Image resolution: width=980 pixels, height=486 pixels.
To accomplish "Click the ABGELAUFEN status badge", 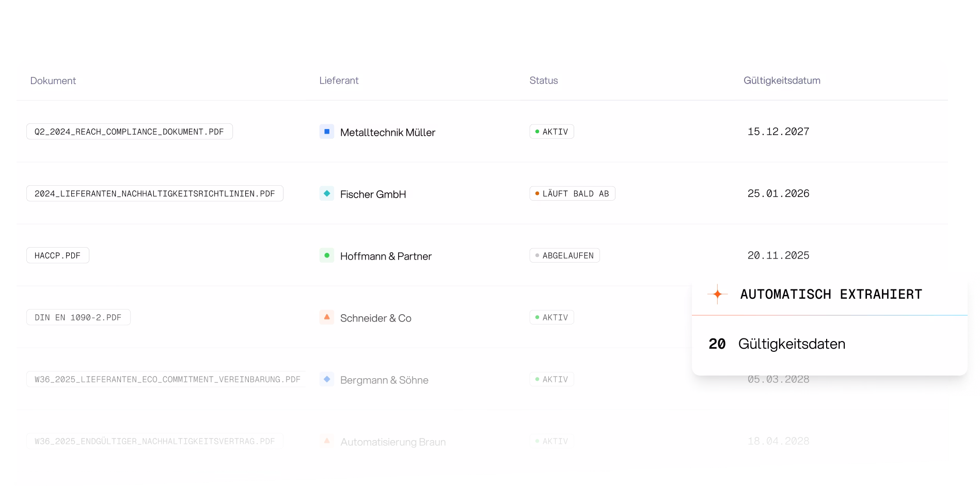I will click(564, 255).
